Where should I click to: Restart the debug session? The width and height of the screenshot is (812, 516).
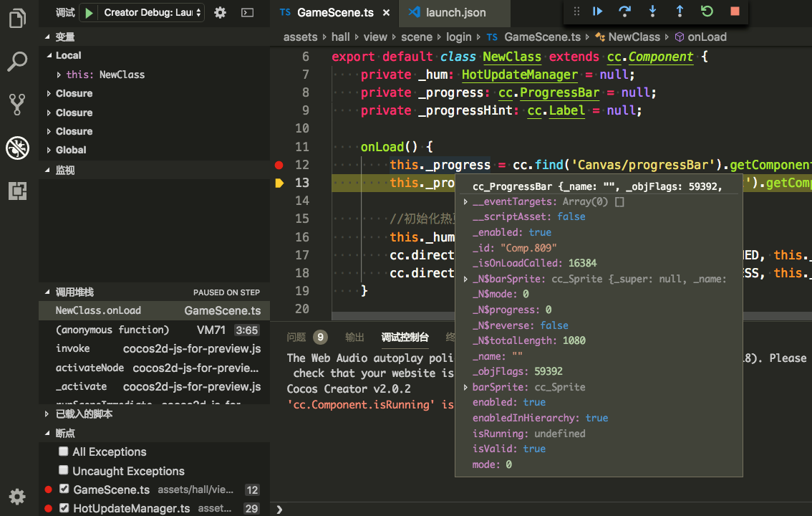(707, 11)
